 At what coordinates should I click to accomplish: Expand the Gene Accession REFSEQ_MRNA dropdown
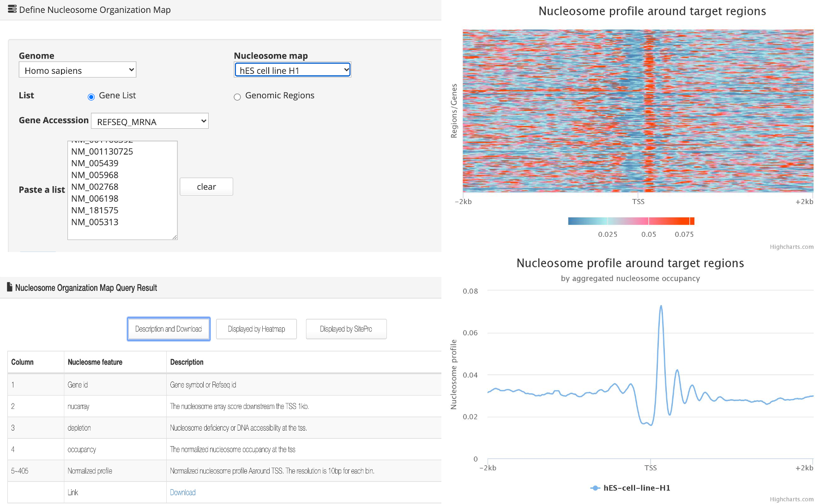[150, 121]
